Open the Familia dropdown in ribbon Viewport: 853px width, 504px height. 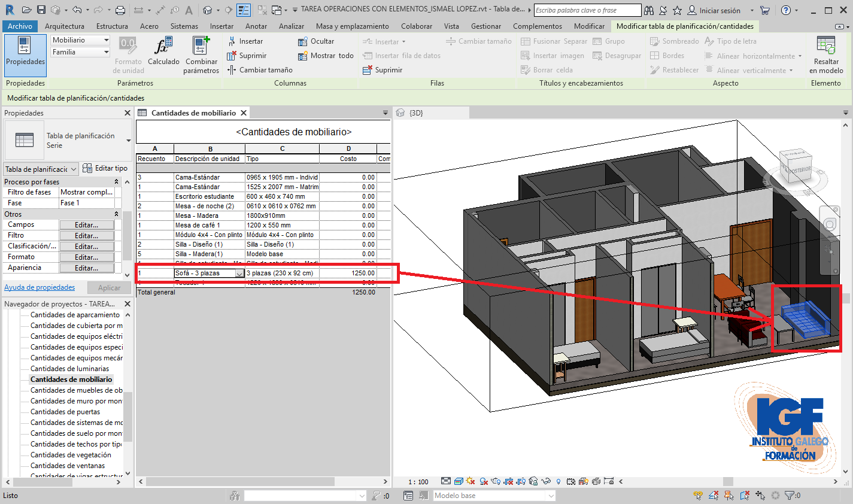(107, 52)
